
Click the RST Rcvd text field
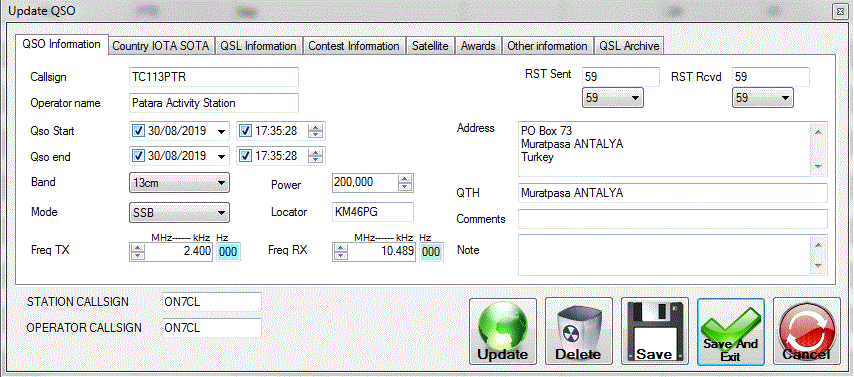click(771, 77)
